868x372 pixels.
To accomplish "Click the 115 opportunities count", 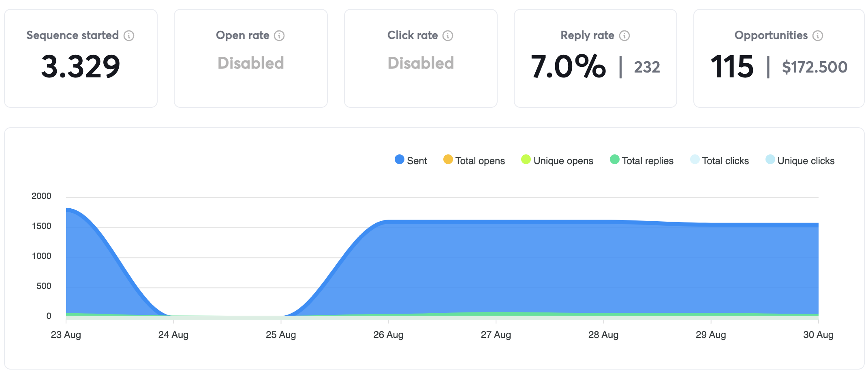I will tap(732, 66).
